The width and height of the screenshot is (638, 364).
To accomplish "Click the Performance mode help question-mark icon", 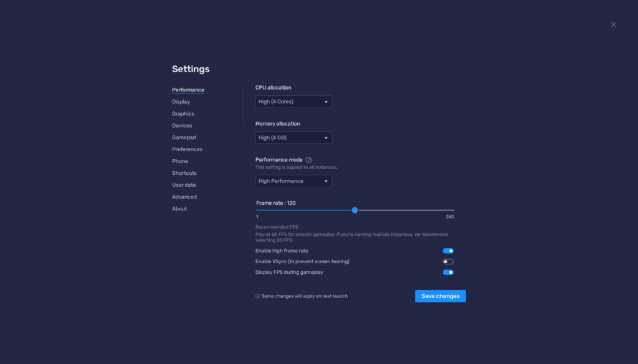I will 308,160.
